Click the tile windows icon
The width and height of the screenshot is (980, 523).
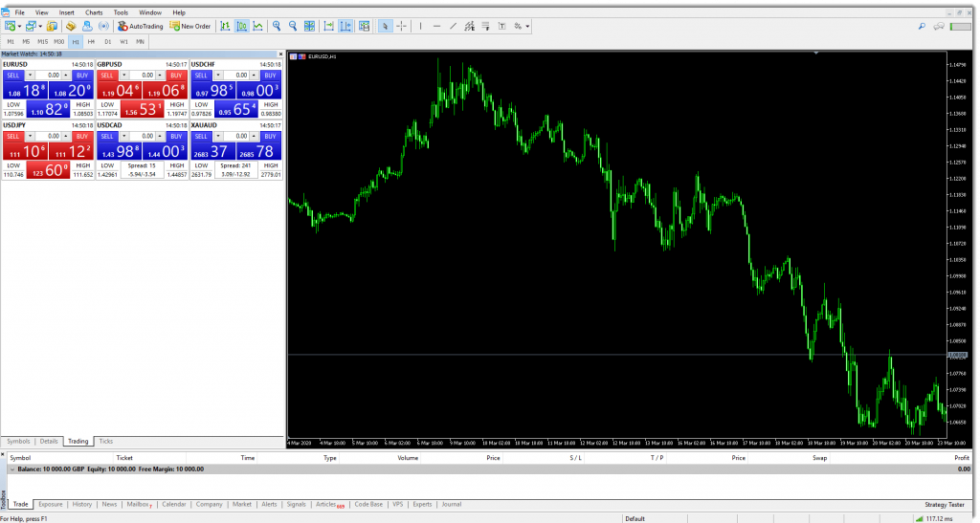(310, 26)
